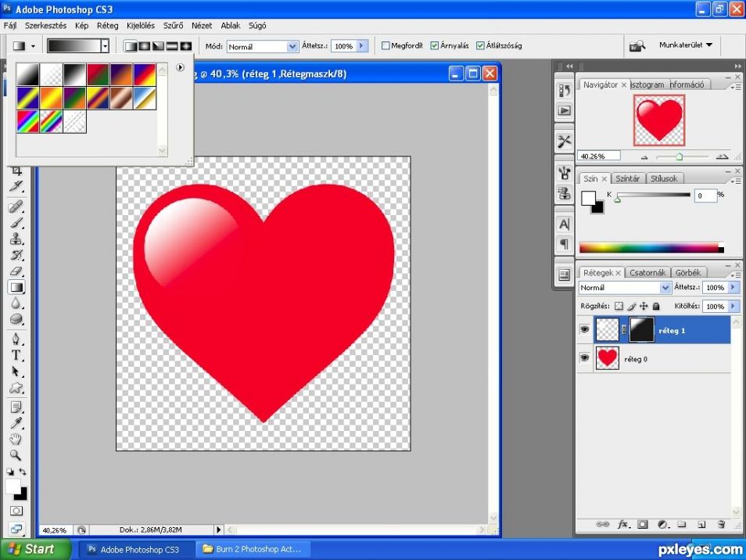This screenshot has height=560, width=746.
Task: Click the K slider handle in Szín panel
Action: coord(618,199)
